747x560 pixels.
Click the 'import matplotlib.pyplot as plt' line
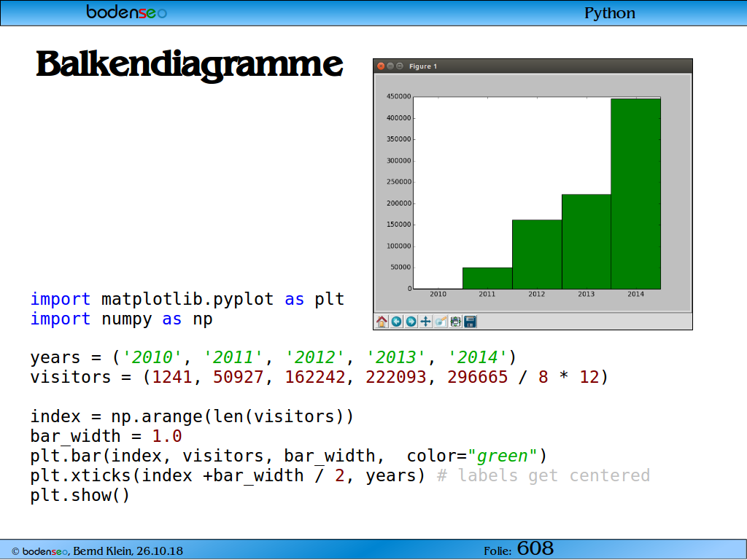coord(187,299)
